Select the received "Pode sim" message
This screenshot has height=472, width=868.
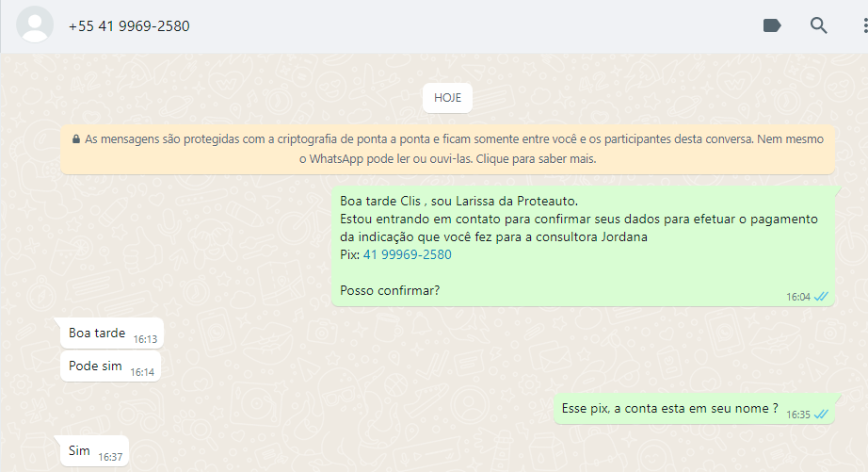coord(95,366)
